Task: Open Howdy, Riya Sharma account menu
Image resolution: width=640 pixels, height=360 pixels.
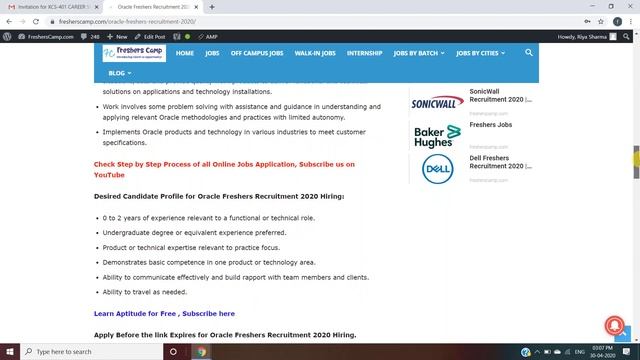Action: click(587, 36)
